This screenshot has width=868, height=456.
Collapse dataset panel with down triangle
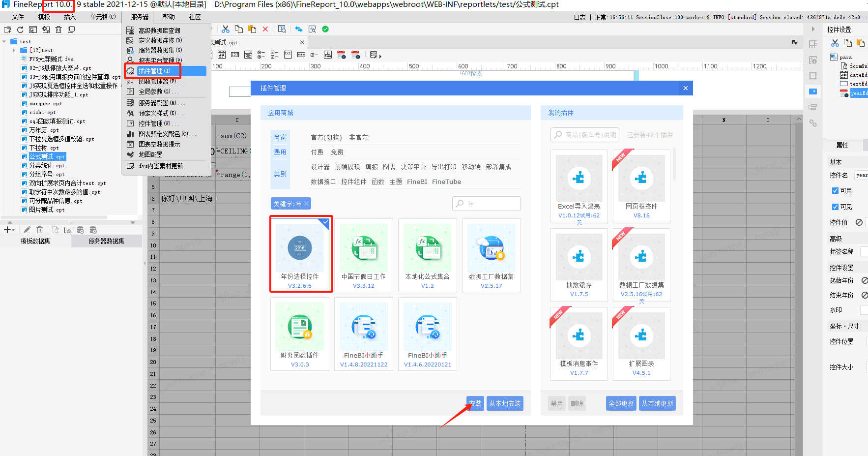(x=133, y=223)
